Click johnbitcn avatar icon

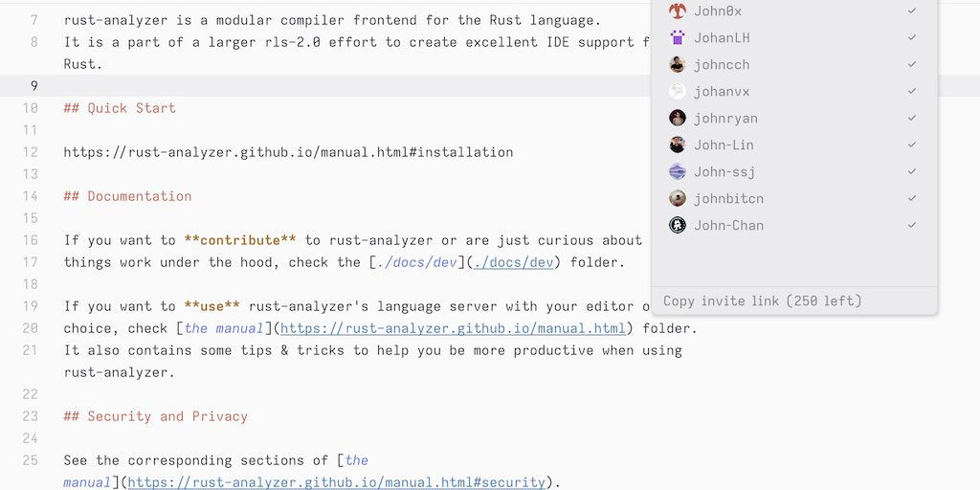(x=677, y=199)
